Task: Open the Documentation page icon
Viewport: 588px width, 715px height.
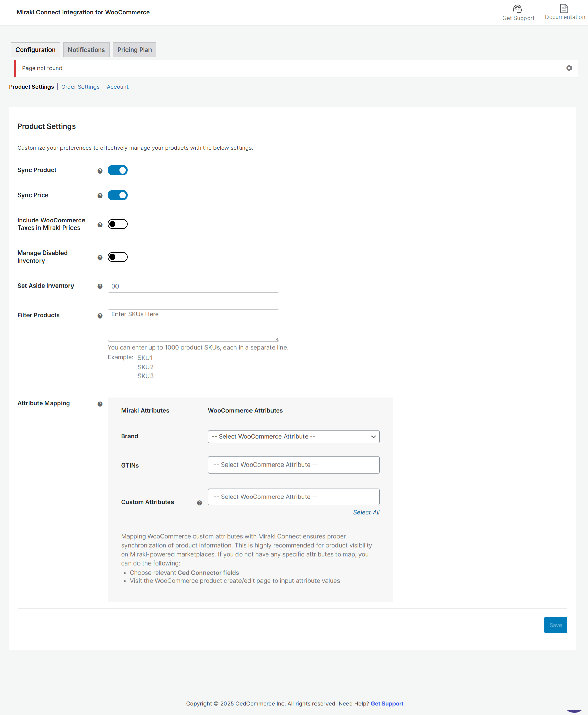Action: [x=564, y=8]
